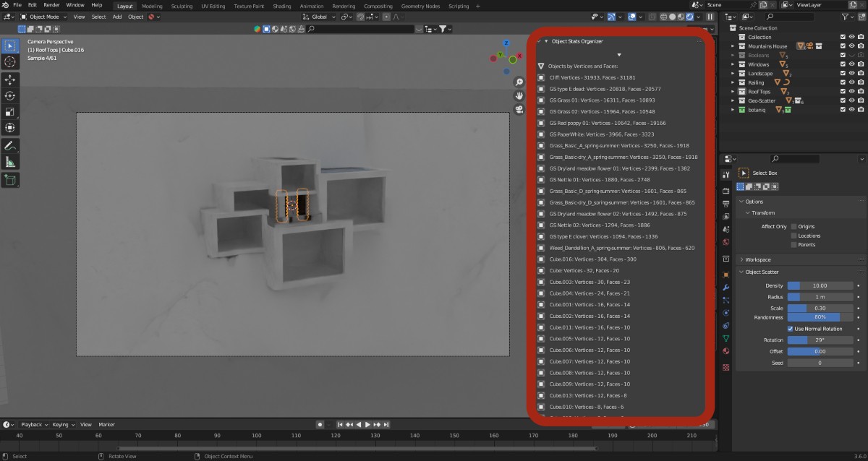Screen dimensions: 868x461
Task: Activate the Scale tool
Action: 10,111
